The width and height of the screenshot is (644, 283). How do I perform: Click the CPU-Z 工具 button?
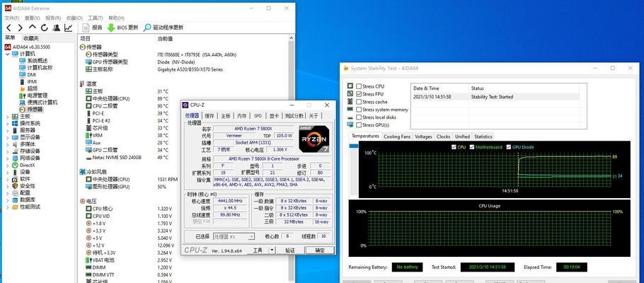258,250
